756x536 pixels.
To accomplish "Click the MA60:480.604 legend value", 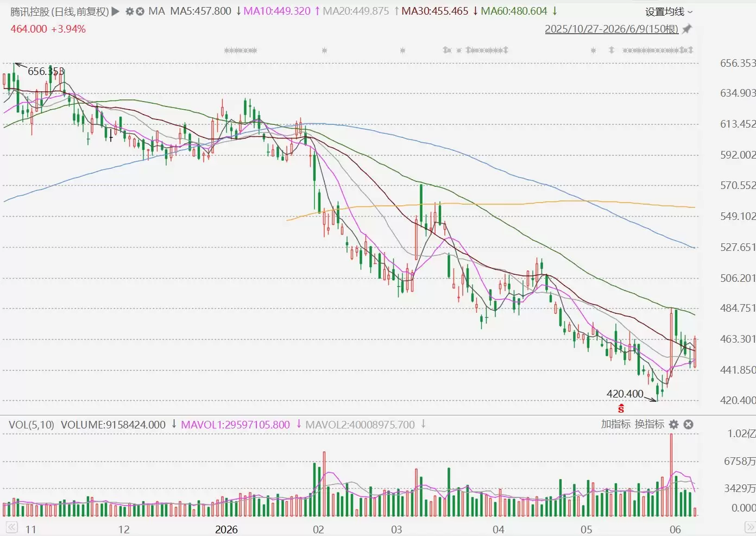I will [x=514, y=11].
